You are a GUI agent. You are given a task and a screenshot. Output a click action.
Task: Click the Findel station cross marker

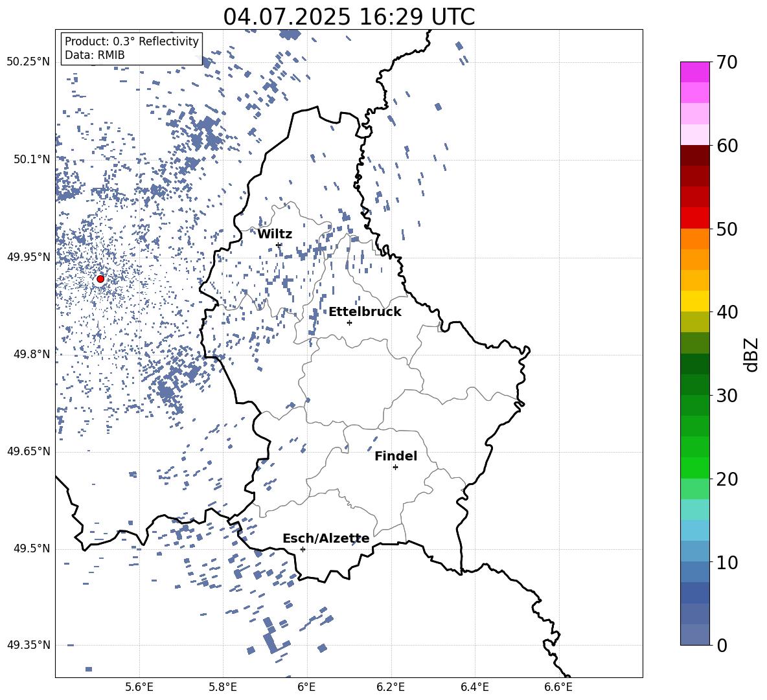pyautogui.click(x=395, y=468)
